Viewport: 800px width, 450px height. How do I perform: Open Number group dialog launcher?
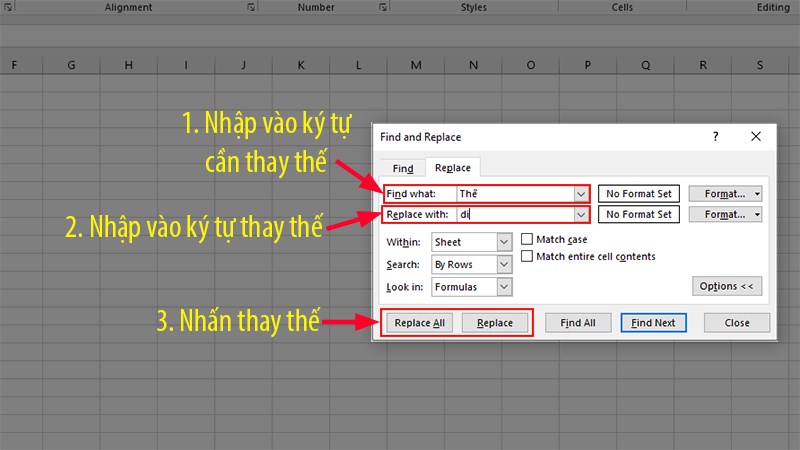(x=383, y=7)
